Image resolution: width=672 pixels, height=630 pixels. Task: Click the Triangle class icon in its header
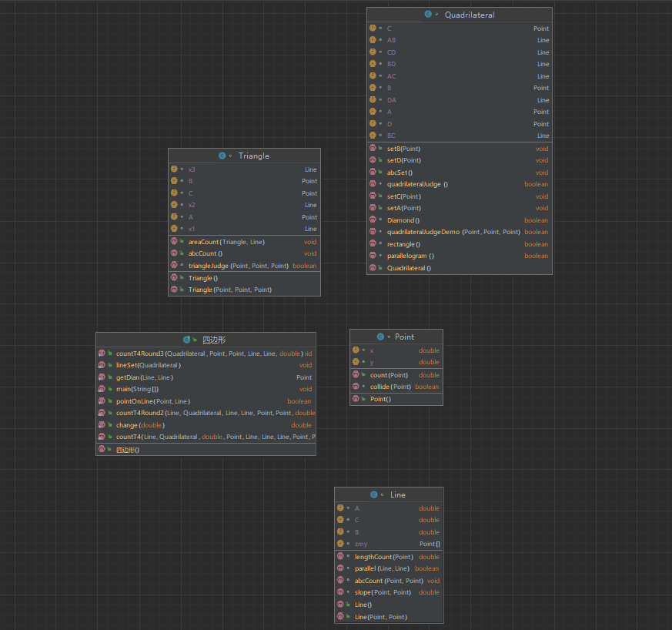click(222, 156)
